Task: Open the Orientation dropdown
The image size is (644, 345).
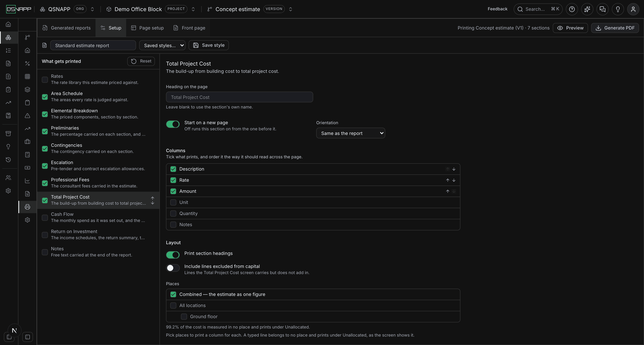Action: [351, 133]
